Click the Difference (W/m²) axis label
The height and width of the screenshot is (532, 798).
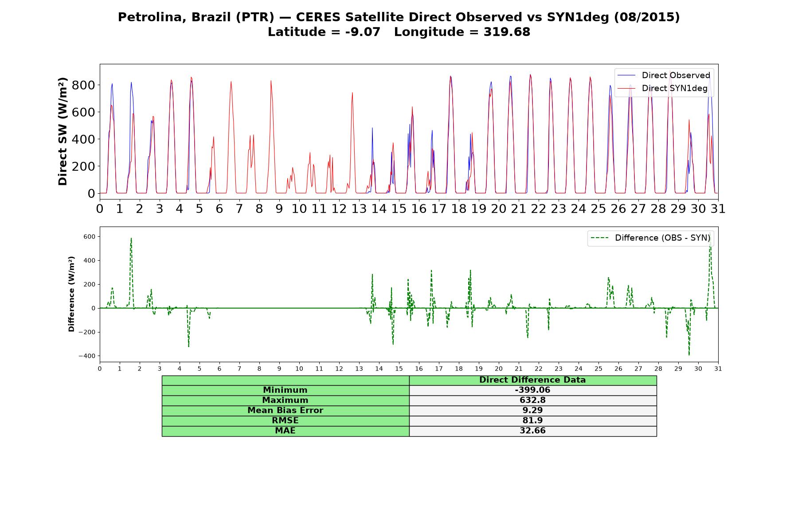pos(71,294)
